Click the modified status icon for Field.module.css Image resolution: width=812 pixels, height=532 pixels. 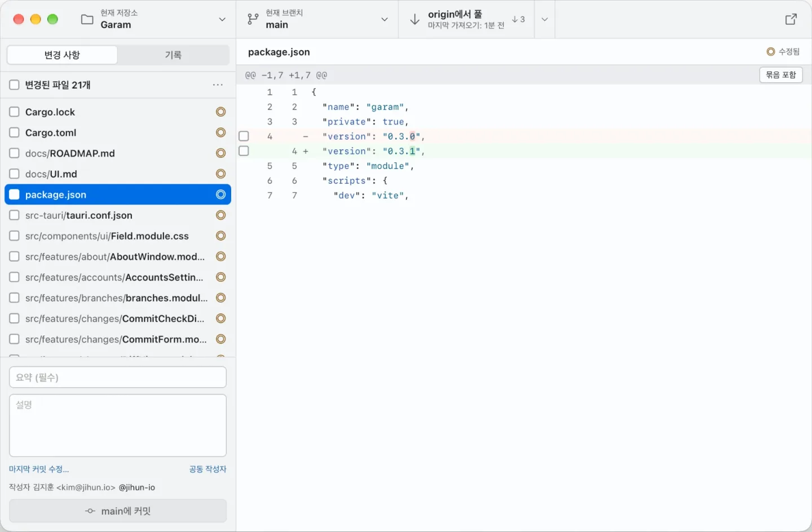[221, 236]
